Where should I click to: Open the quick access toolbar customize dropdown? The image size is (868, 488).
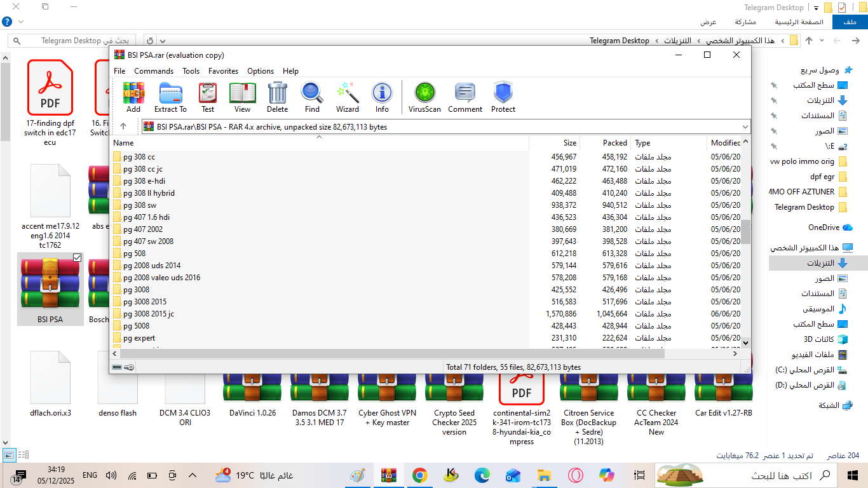coord(817,8)
